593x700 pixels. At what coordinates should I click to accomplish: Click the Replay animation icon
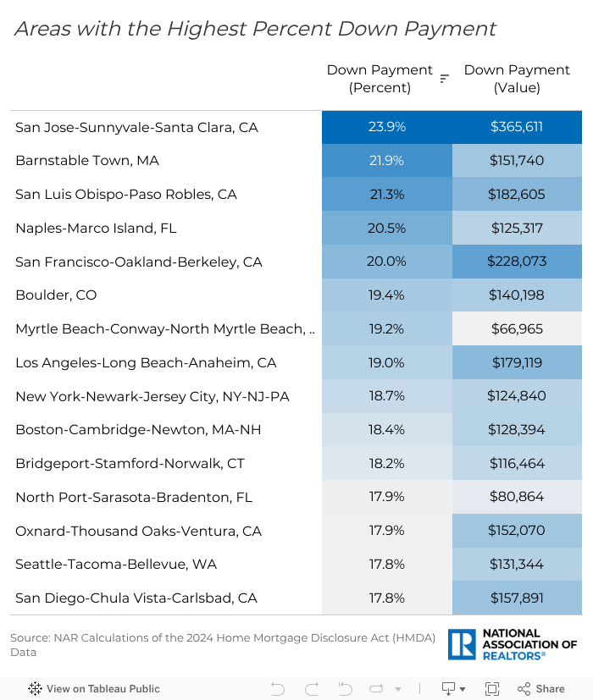[x=377, y=688]
